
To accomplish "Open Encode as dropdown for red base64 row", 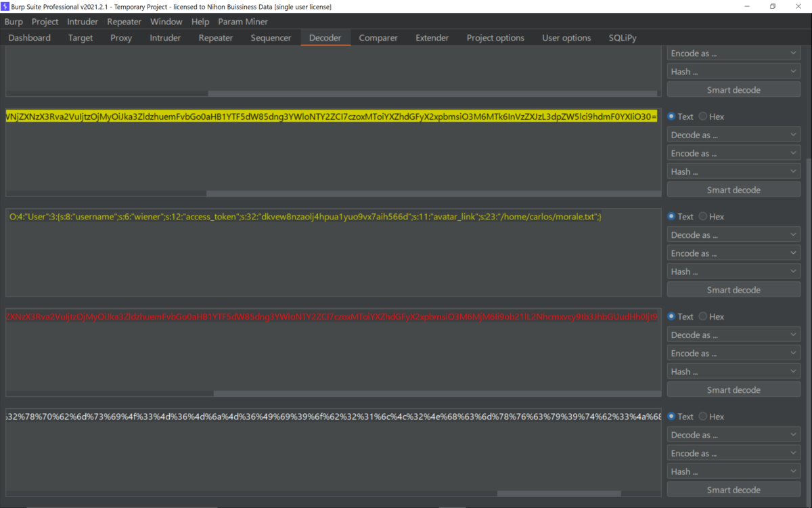I will (x=734, y=353).
